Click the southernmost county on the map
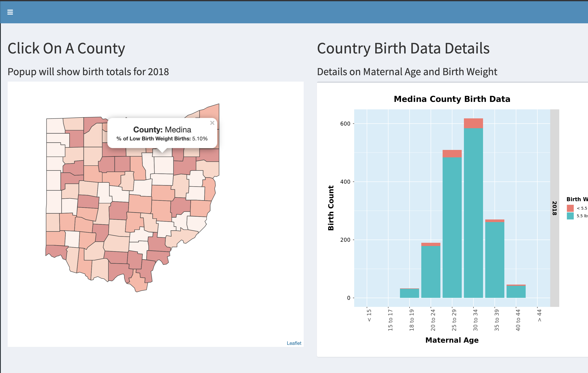The width and height of the screenshot is (588, 373). click(x=139, y=283)
